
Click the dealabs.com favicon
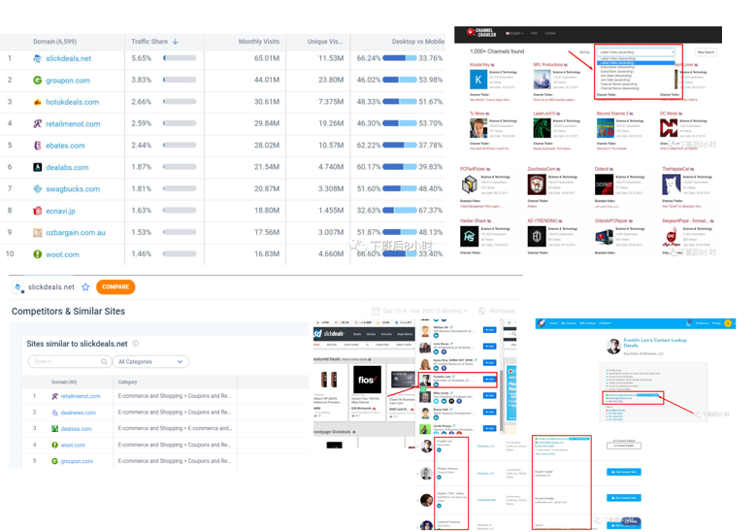[37, 167]
